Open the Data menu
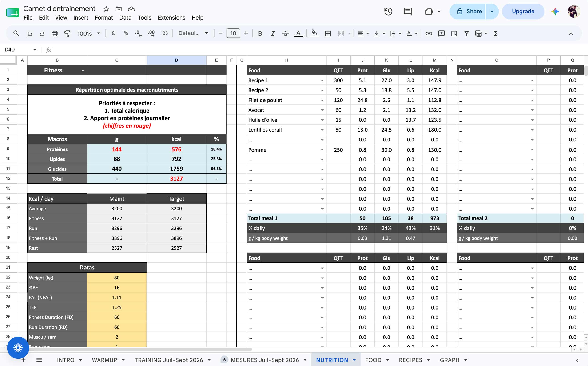Image resolution: width=588 pixels, height=366 pixels. (x=125, y=18)
